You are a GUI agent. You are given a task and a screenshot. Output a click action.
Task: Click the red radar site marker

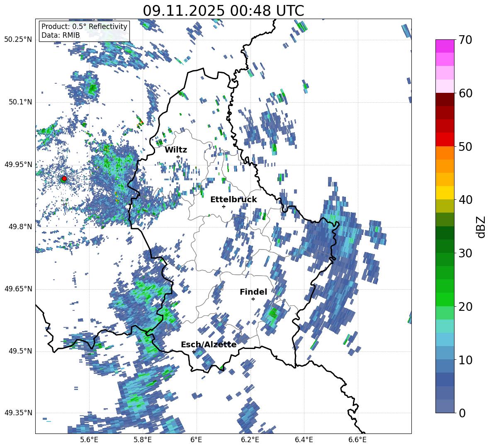64,178
